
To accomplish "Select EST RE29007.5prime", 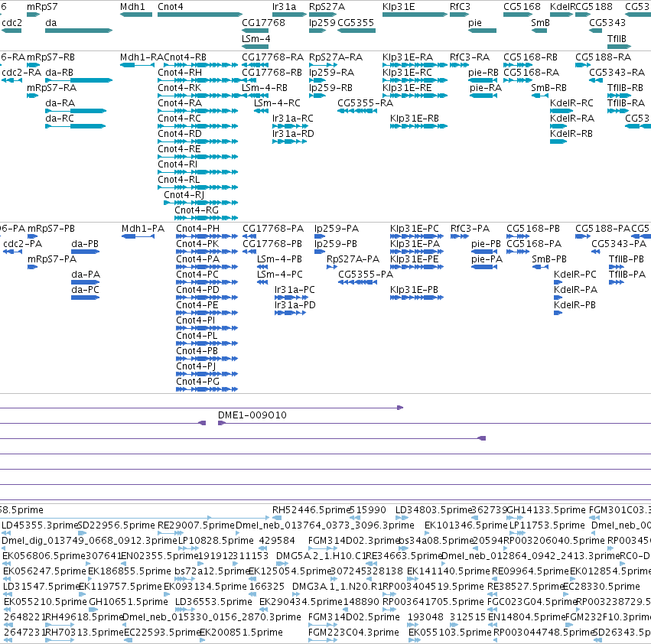I will 197,525.
